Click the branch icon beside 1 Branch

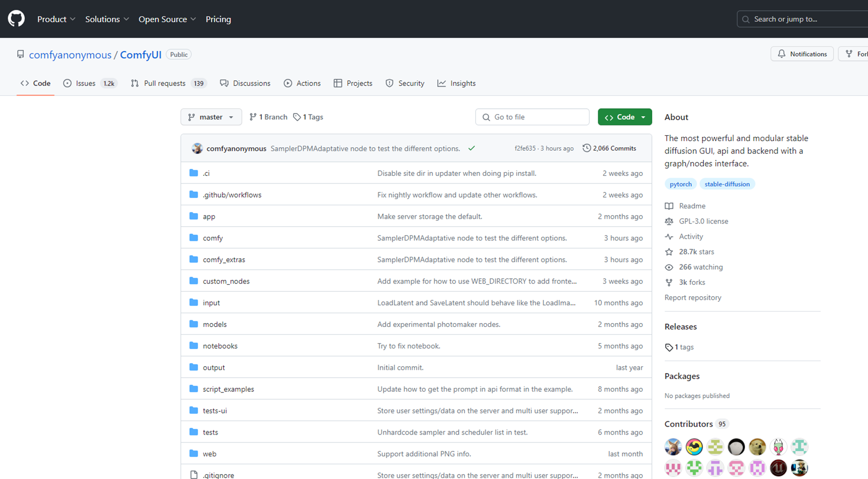point(253,117)
